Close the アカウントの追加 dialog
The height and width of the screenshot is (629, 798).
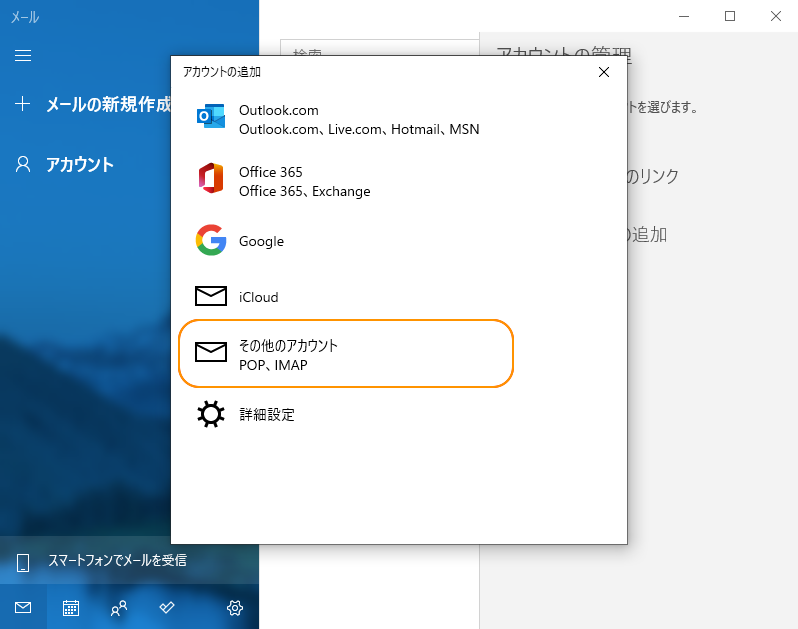(604, 72)
